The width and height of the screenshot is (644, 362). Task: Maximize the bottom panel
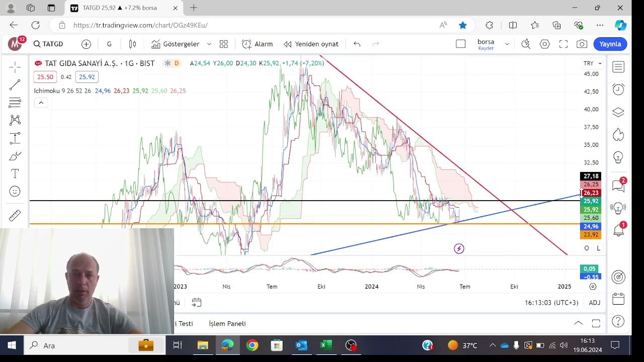[x=596, y=323]
